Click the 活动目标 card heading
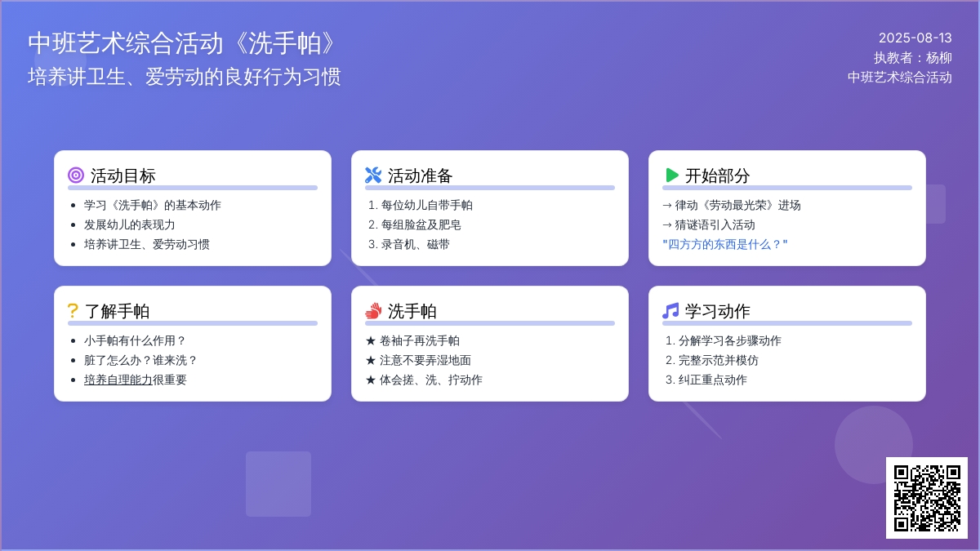The height and width of the screenshot is (551, 980). (x=123, y=176)
